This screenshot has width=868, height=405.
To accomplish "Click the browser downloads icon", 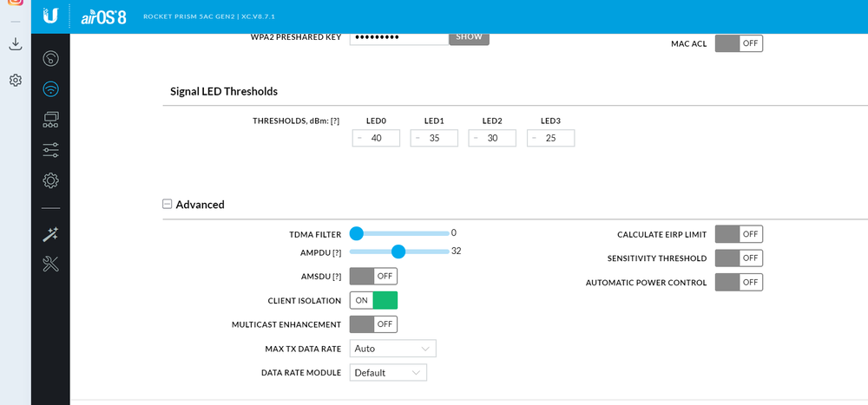I will click(15, 43).
